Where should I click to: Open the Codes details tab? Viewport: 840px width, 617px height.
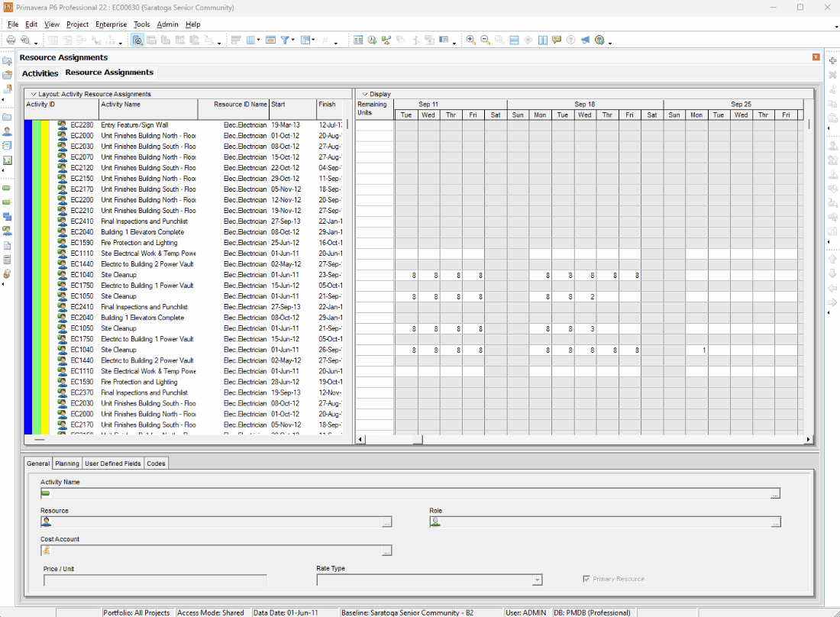pos(156,464)
